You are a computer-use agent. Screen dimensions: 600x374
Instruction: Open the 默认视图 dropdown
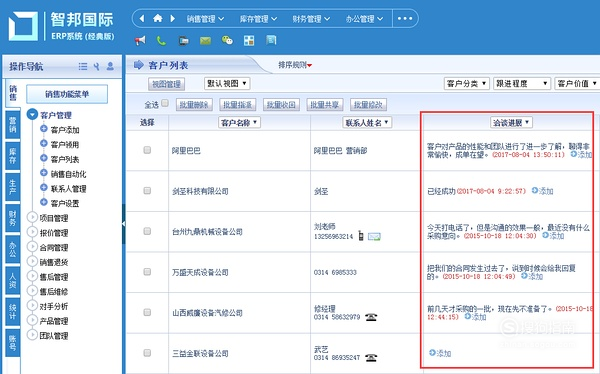(227, 83)
